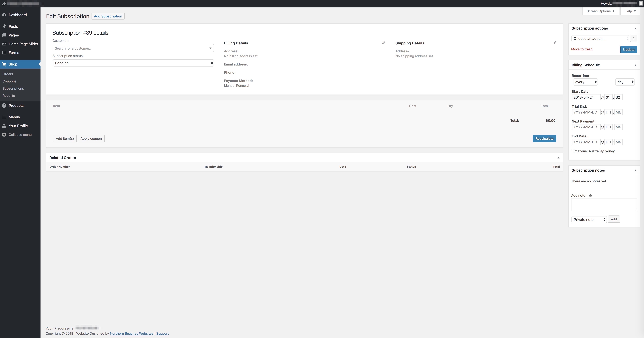Click the Collapse menu arrow icon

pos(4,135)
